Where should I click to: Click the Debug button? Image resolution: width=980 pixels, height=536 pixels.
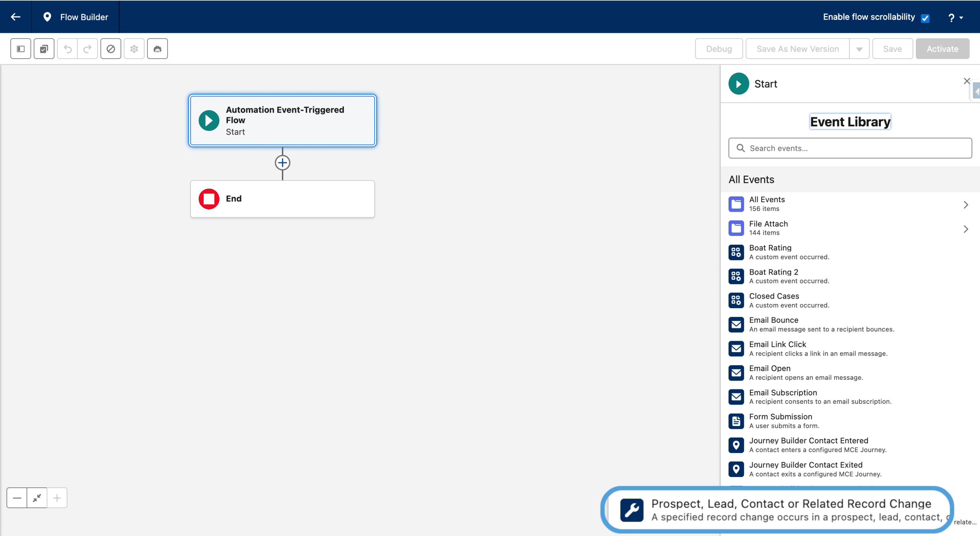(719, 49)
